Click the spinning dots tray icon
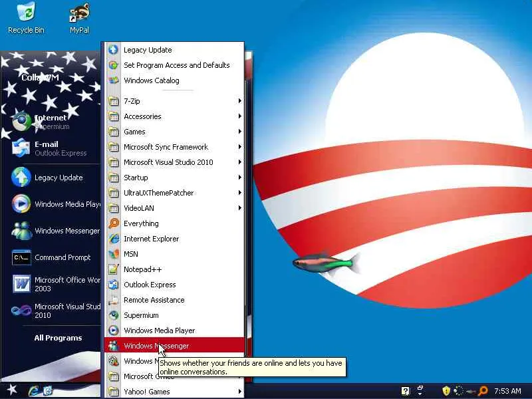532x399 pixels. [458, 391]
